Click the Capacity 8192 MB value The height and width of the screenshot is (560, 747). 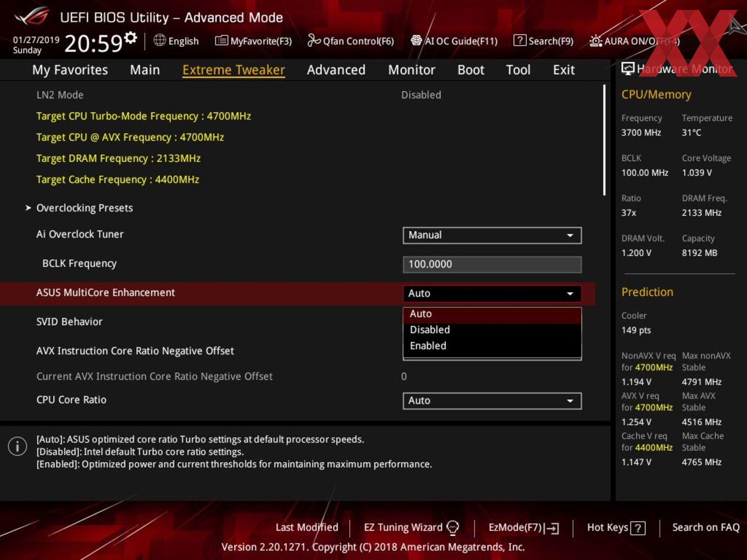coord(699,253)
